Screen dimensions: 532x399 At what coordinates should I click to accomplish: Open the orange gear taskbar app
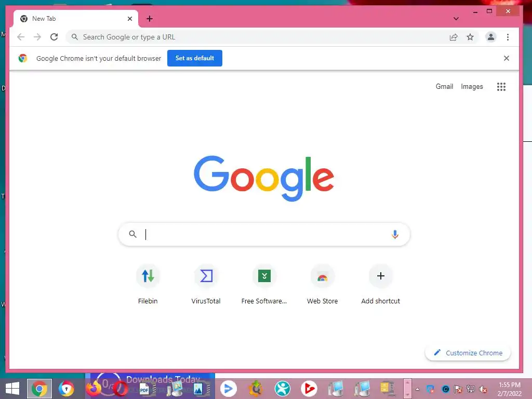(x=255, y=389)
